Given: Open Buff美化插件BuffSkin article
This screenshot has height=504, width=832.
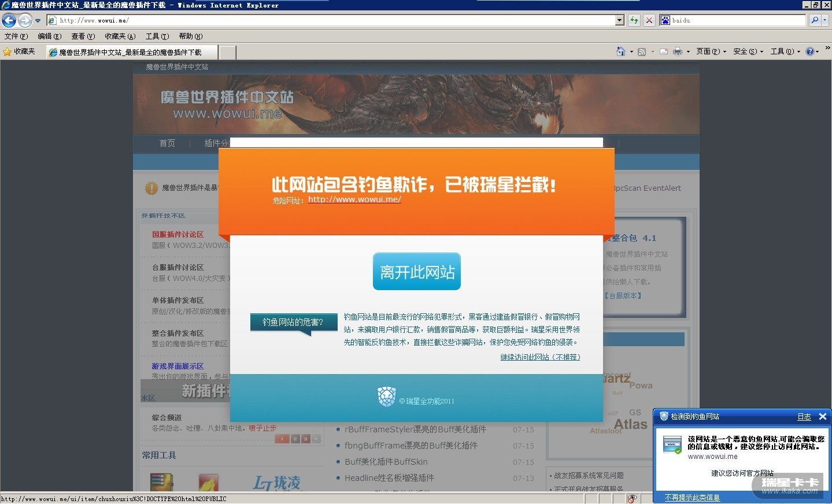Looking at the screenshot, I should pyautogui.click(x=386, y=462).
